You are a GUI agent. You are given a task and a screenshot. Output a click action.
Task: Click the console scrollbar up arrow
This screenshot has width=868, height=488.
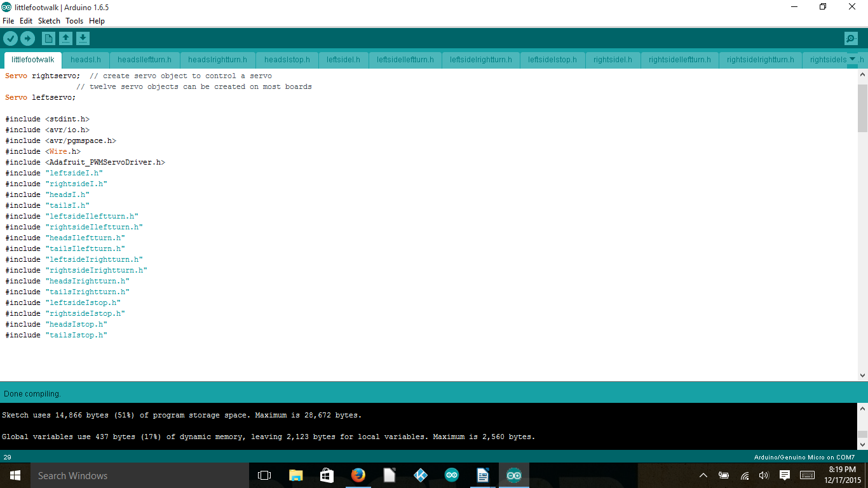862,409
